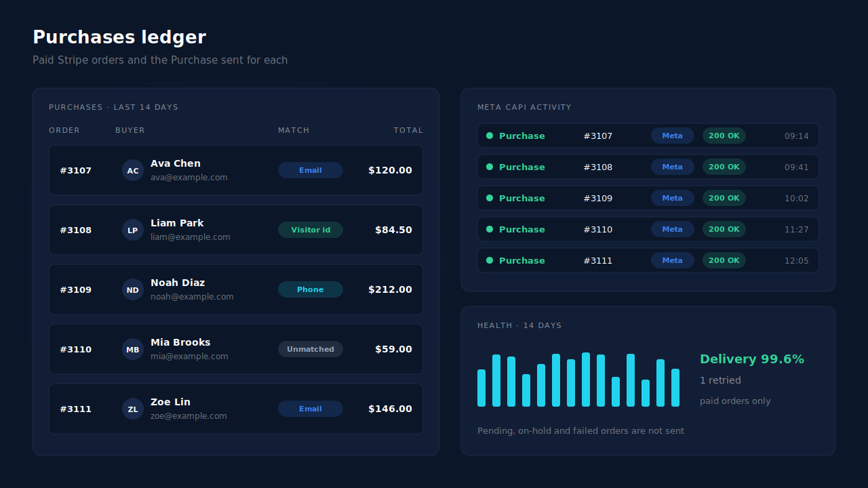Image resolution: width=868 pixels, height=488 pixels.
Task: Click the first bar in health chart
Action: (x=481, y=388)
